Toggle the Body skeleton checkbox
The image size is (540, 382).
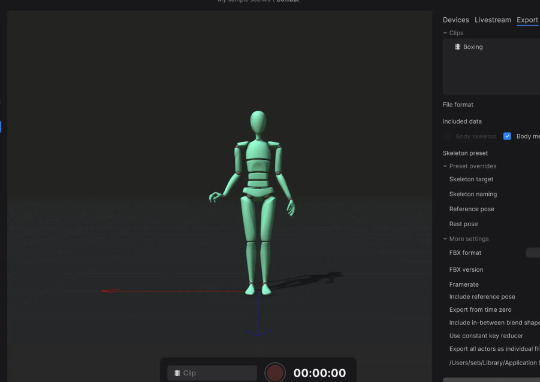[447, 136]
